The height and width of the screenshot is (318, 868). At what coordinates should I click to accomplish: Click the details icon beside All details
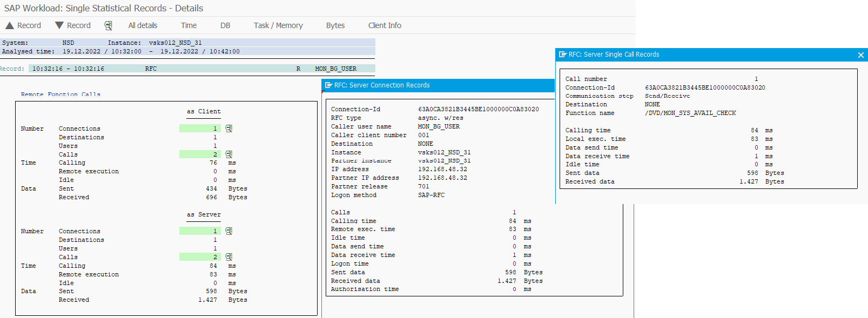[x=109, y=25]
